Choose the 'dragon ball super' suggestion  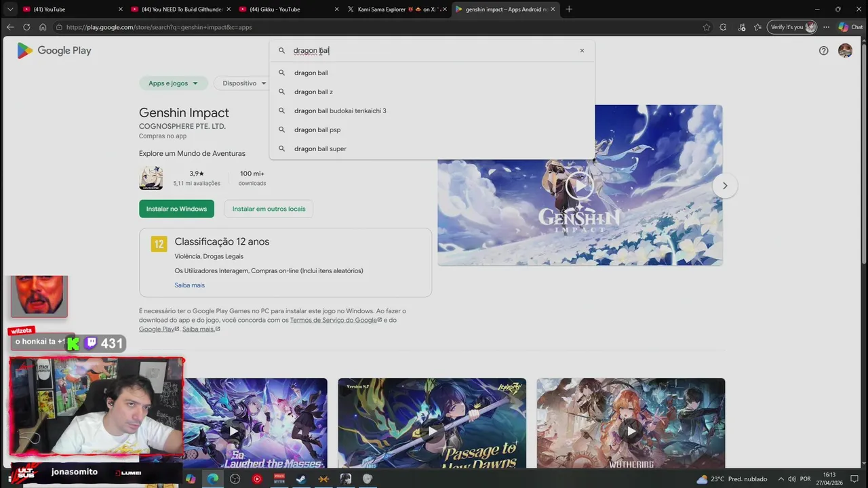pyautogui.click(x=432, y=148)
